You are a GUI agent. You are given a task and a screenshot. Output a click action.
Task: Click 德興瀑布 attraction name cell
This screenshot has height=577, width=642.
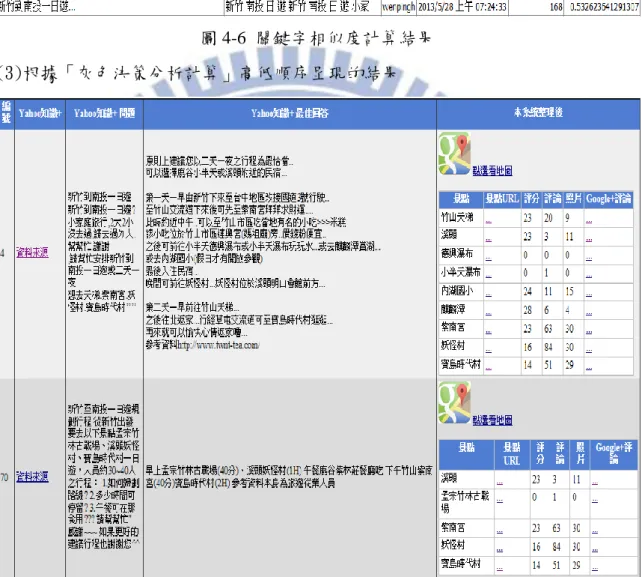tap(461, 254)
